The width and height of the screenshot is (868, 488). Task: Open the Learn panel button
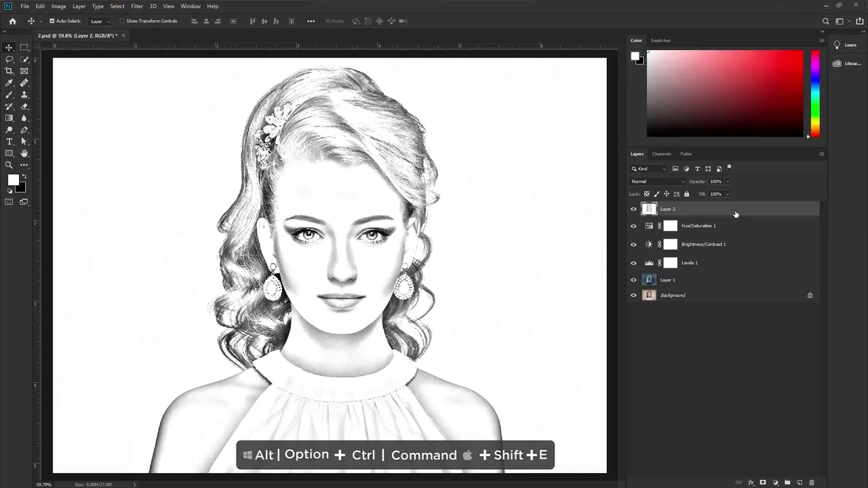tap(846, 45)
